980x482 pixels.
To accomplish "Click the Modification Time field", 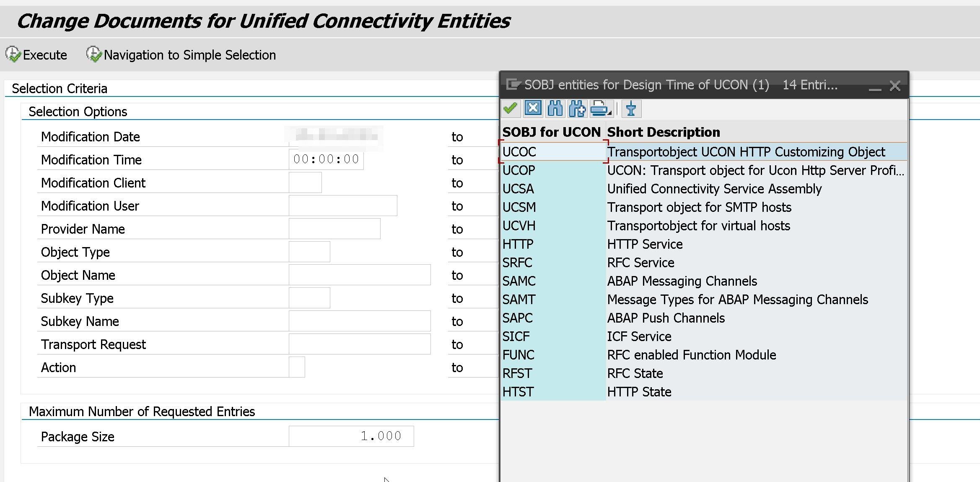I will [326, 159].
